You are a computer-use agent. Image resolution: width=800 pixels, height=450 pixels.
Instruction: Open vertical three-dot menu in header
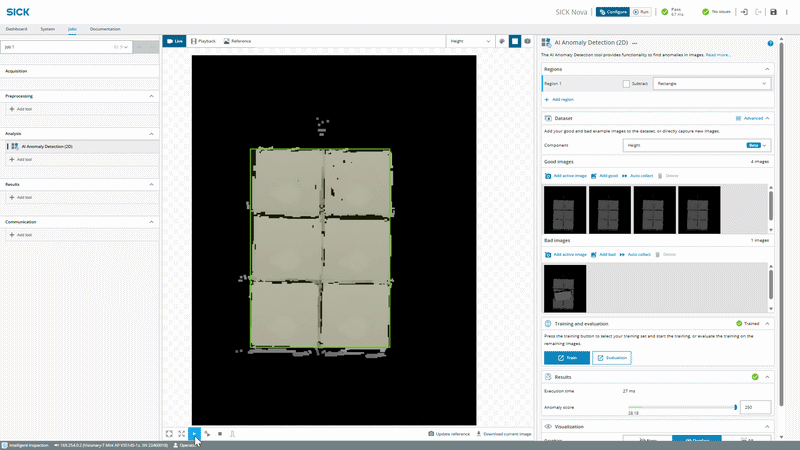click(787, 12)
